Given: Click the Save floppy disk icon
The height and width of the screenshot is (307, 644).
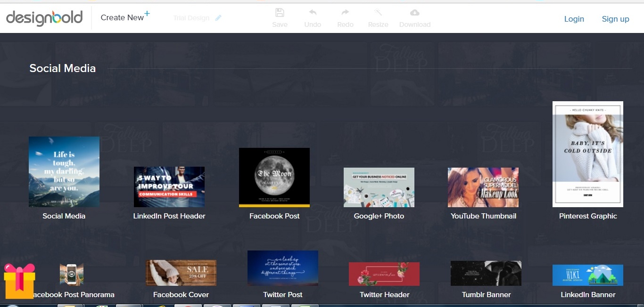Looking at the screenshot, I should tap(280, 13).
